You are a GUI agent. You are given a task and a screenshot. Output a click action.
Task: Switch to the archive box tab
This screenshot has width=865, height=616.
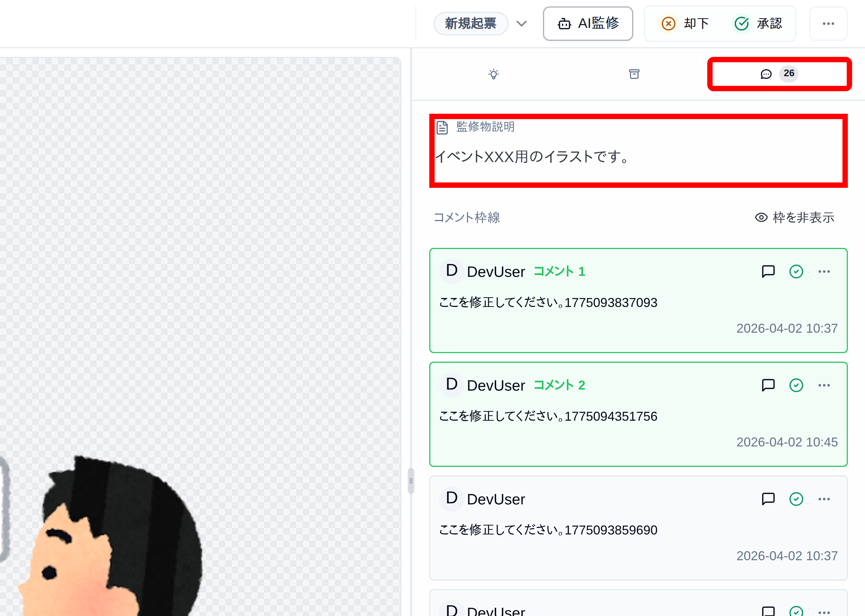click(x=634, y=74)
